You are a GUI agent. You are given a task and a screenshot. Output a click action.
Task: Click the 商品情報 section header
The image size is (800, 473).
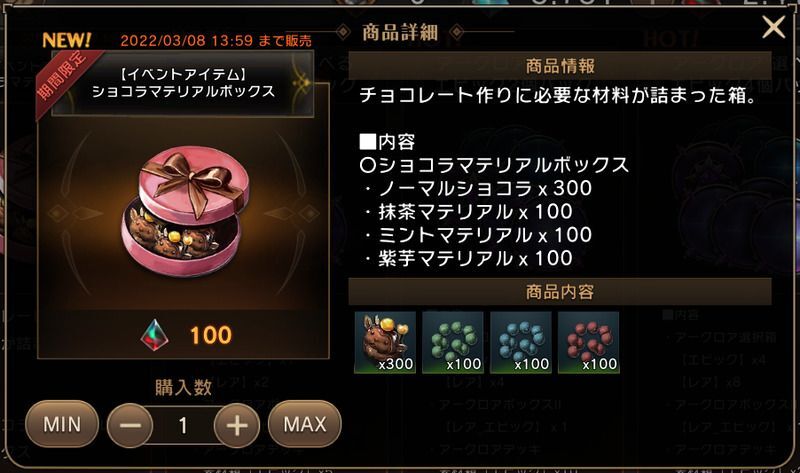coord(560,66)
